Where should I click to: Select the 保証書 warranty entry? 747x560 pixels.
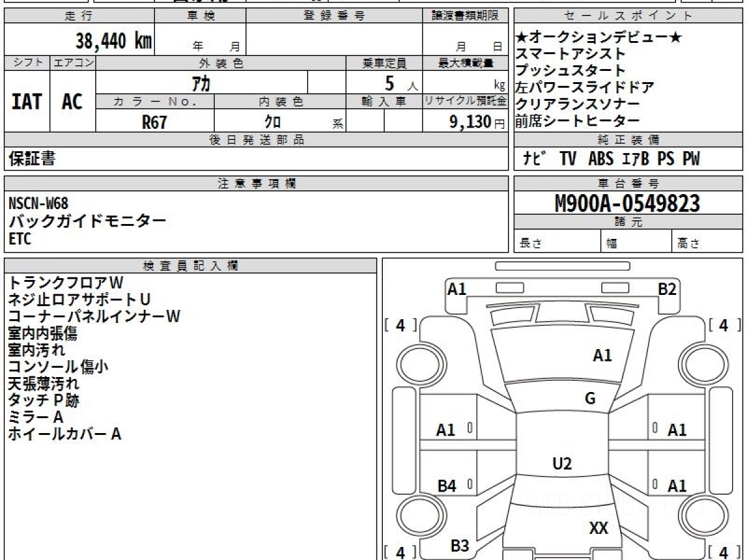click(32, 159)
